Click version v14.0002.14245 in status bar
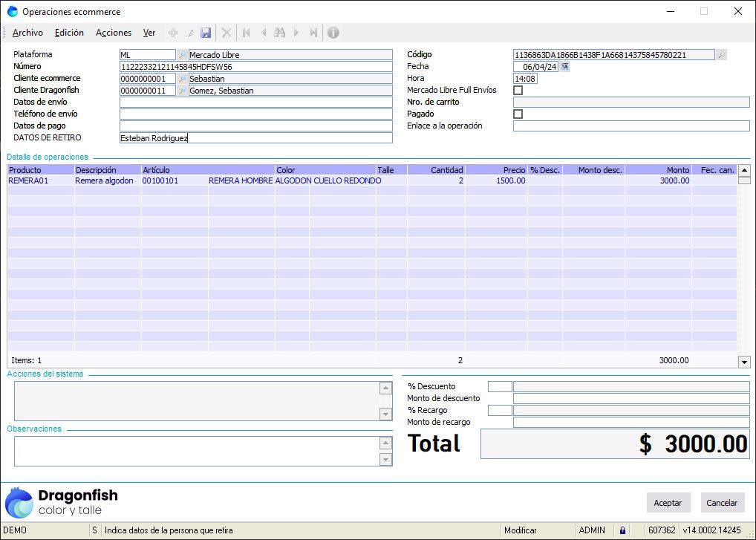This screenshot has height=540, width=756. (x=711, y=530)
